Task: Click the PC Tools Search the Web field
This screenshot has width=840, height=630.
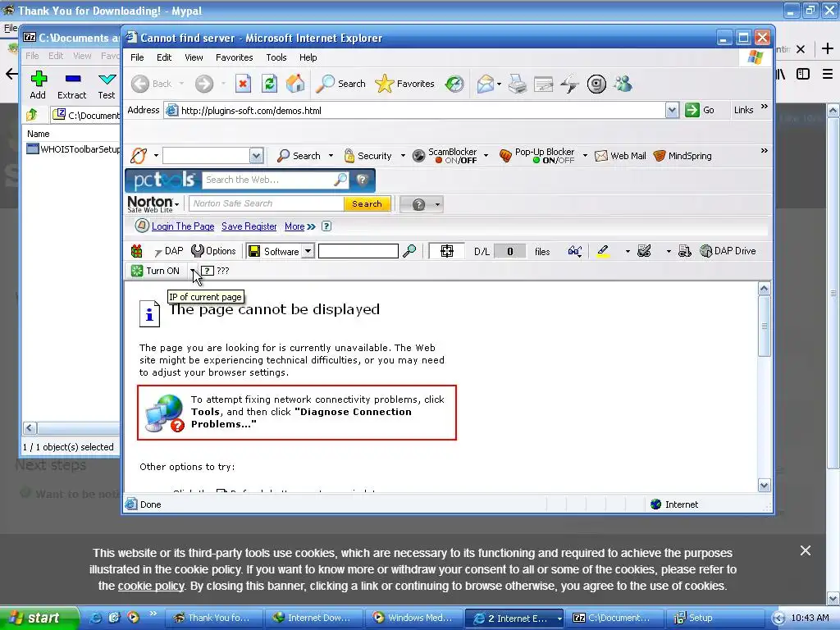Action: 268,180
